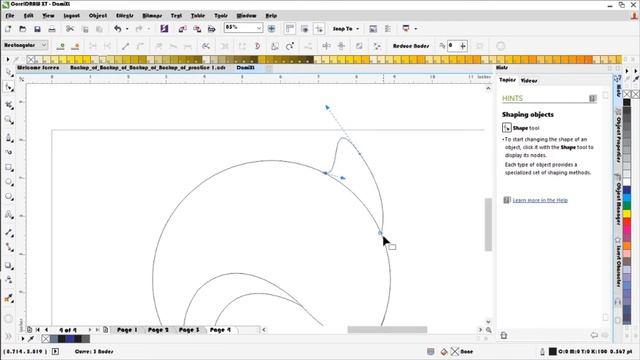This screenshot has width=640, height=360.
Task: Open the undo history dropdown arrow
Action: [127, 29]
